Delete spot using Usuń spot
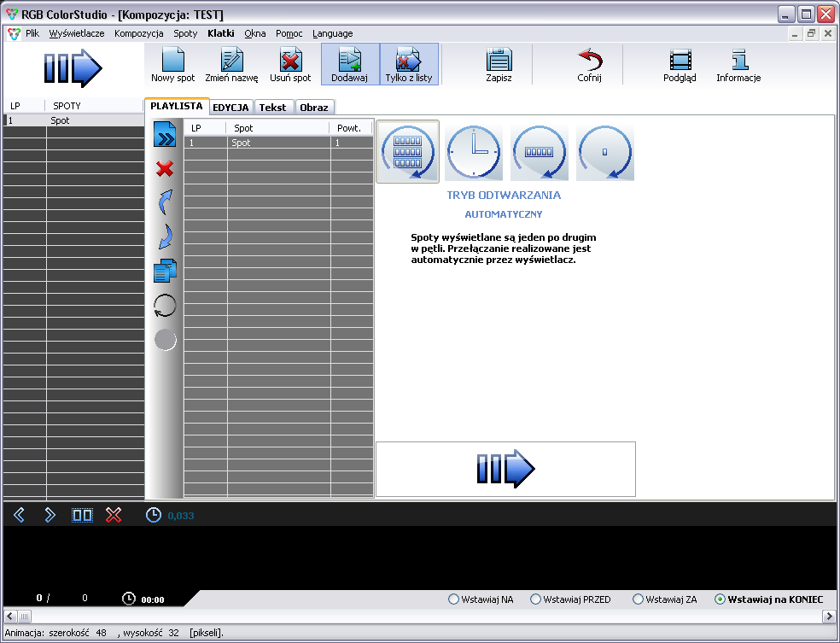Screen dimensions: 840x643 (290, 64)
